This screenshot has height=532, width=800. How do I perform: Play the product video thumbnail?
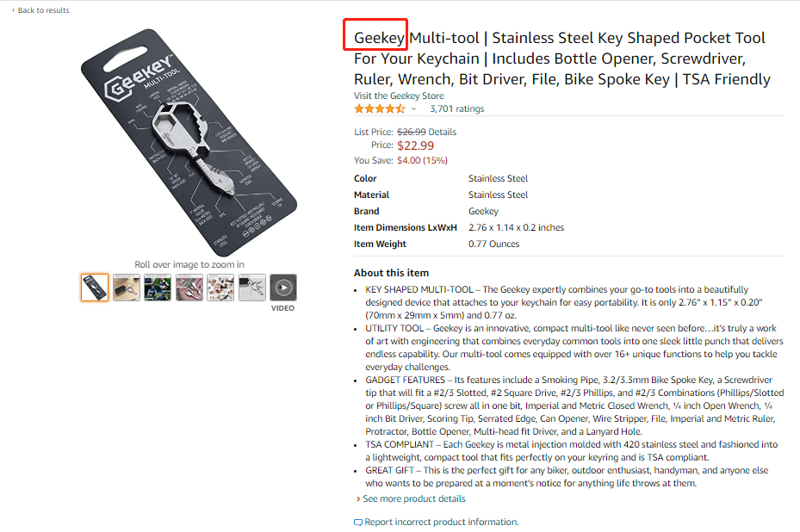tap(283, 288)
